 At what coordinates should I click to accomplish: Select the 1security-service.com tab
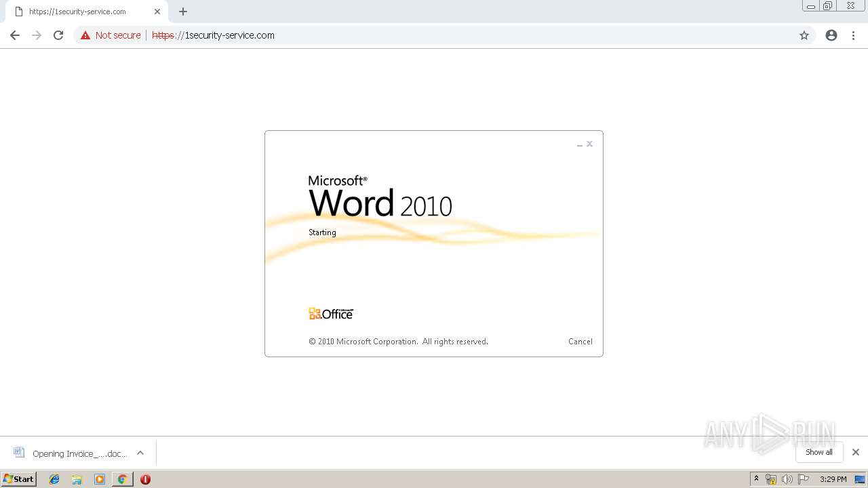point(87,12)
